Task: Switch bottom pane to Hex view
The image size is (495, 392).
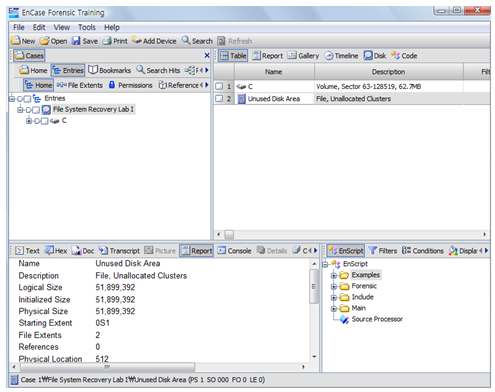Action: [56, 251]
